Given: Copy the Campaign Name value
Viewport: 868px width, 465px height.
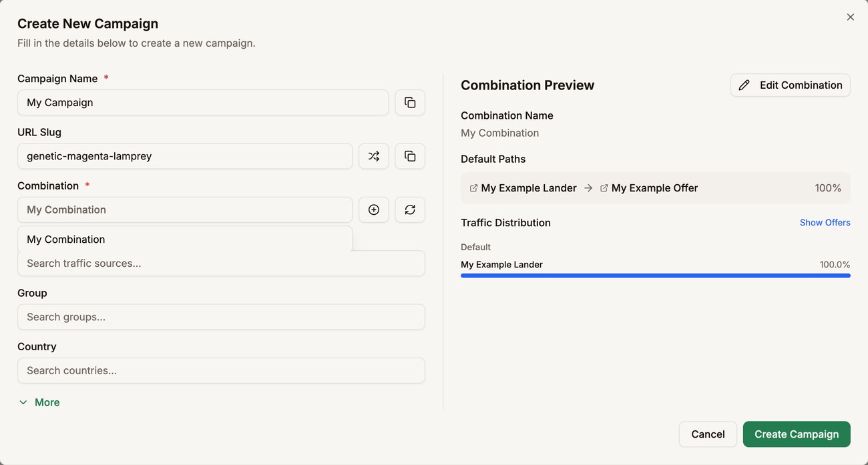Looking at the screenshot, I should pos(410,103).
